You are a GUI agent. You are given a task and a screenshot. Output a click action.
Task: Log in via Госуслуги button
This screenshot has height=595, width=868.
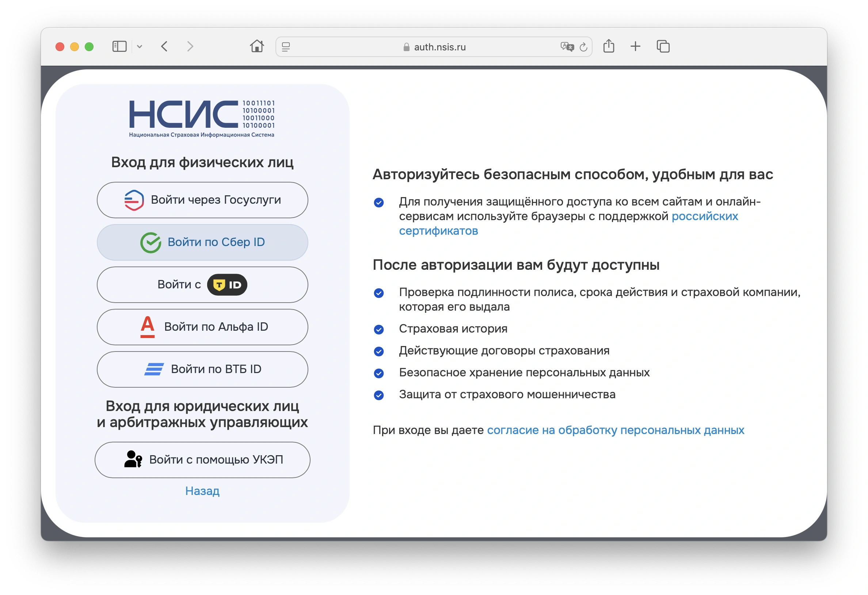(202, 200)
